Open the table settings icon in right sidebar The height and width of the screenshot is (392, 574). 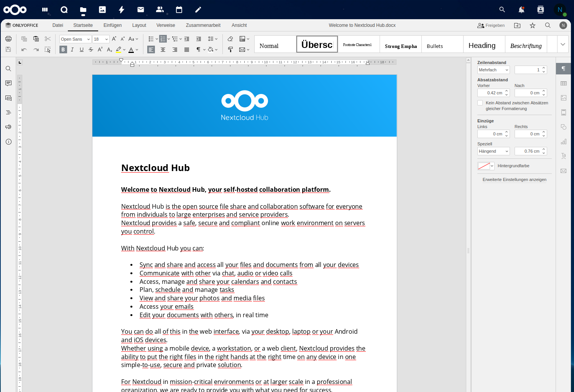(x=564, y=83)
